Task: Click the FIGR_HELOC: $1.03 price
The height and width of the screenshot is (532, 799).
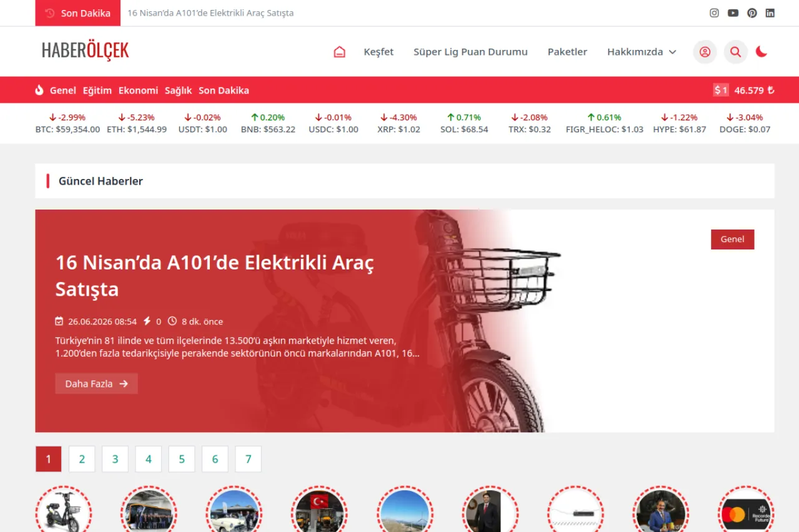Action: coord(604,130)
